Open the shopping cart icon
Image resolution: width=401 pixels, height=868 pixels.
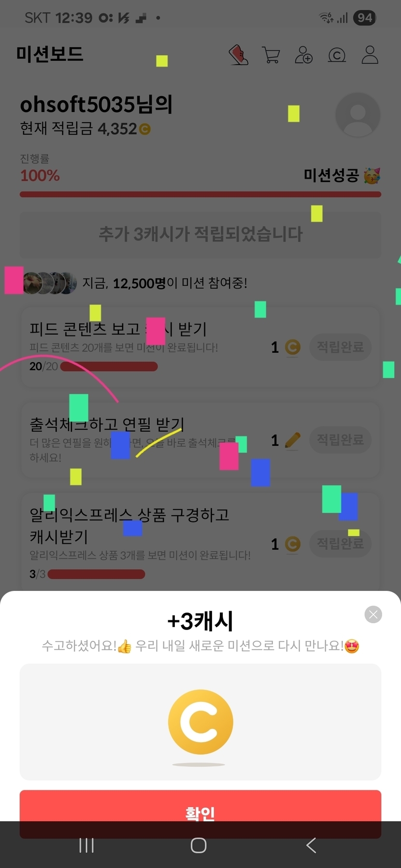(x=271, y=55)
